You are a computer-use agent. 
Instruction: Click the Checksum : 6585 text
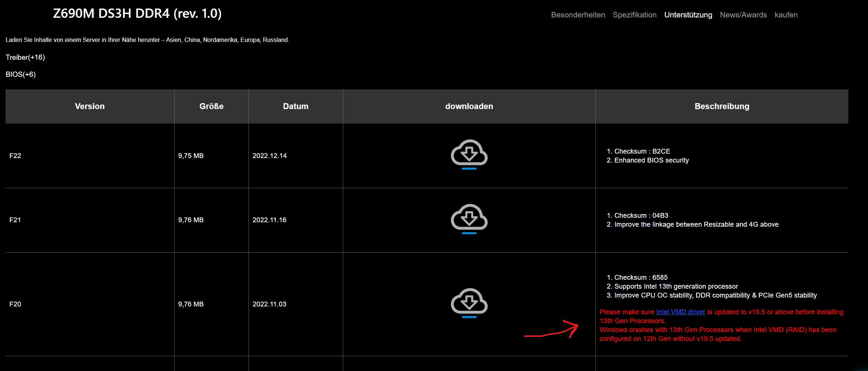pyautogui.click(x=641, y=278)
